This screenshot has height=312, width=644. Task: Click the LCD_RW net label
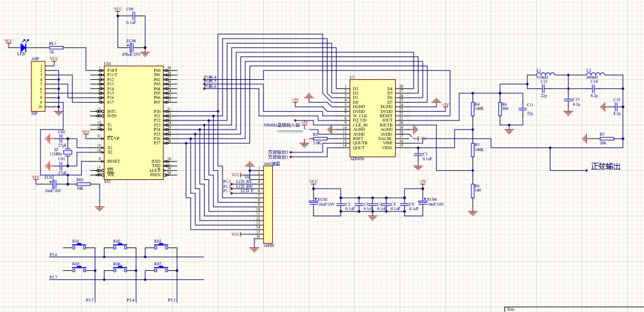[244, 186]
